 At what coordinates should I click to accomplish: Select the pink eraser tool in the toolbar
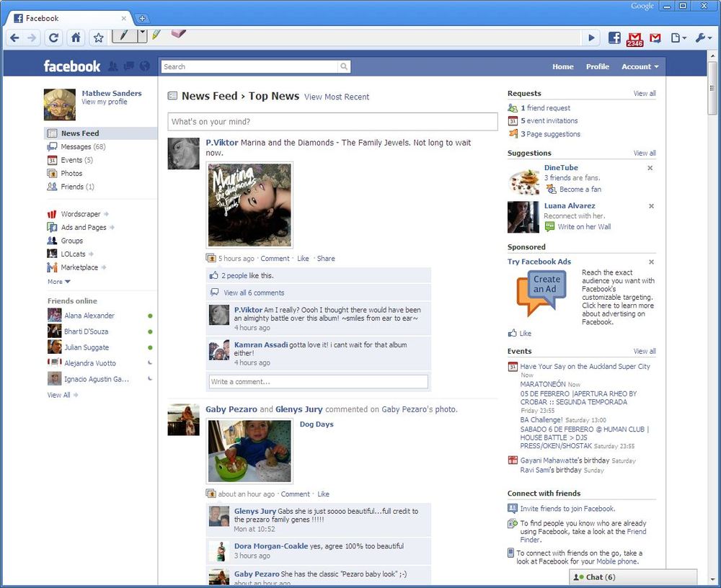[178, 34]
